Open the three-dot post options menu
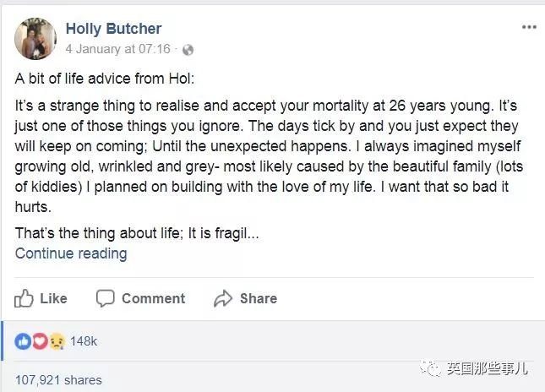 [x=529, y=27]
